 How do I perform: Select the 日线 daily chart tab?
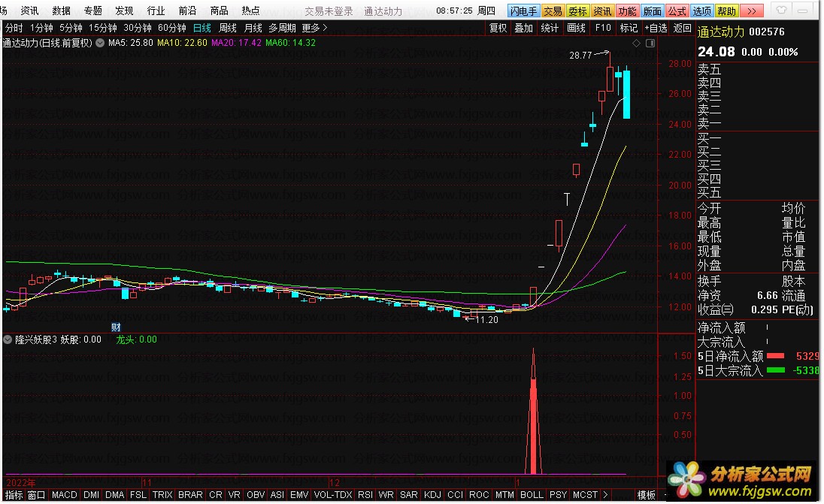[x=202, y=28]
